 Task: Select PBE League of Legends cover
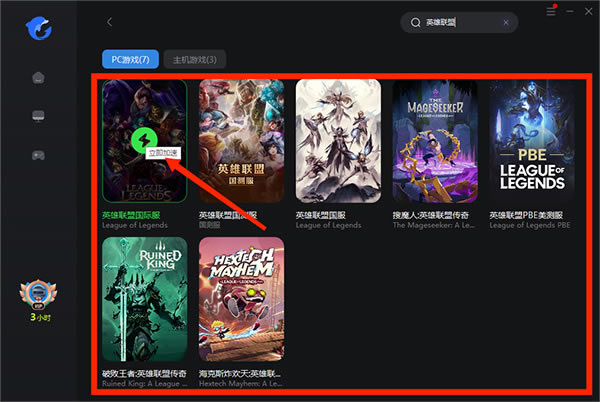[x=532, y=141]
